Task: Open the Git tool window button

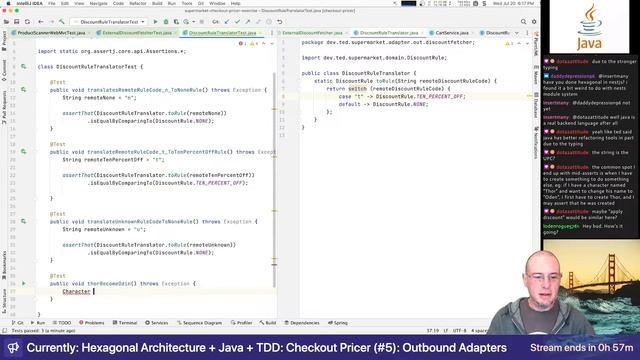Action: click(x=17, y=323)
